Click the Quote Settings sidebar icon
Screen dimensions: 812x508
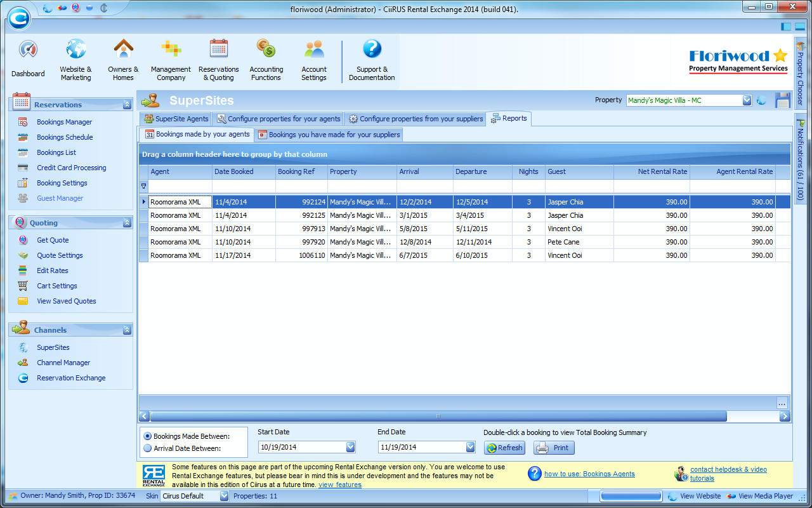pos(23,255)
